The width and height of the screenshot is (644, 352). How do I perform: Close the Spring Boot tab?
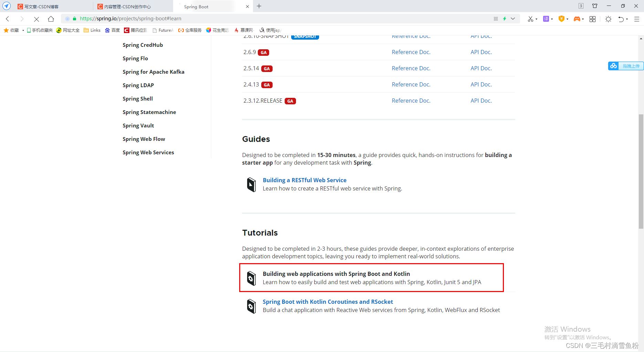(247, 7)
